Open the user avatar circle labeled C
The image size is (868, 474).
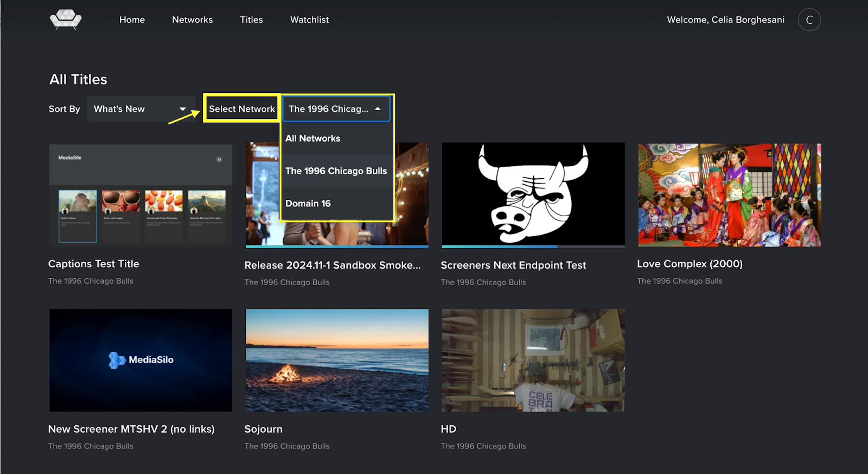(809, 20)
